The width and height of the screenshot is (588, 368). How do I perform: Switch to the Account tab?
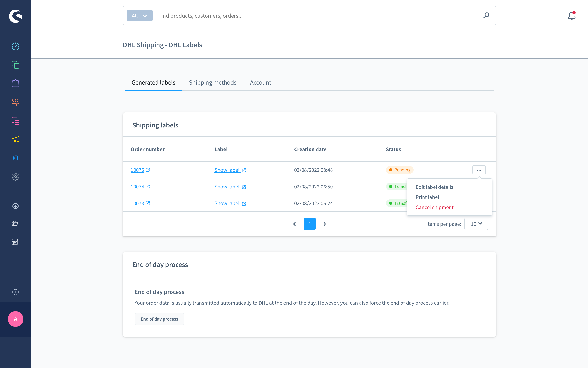coord(261,83)
